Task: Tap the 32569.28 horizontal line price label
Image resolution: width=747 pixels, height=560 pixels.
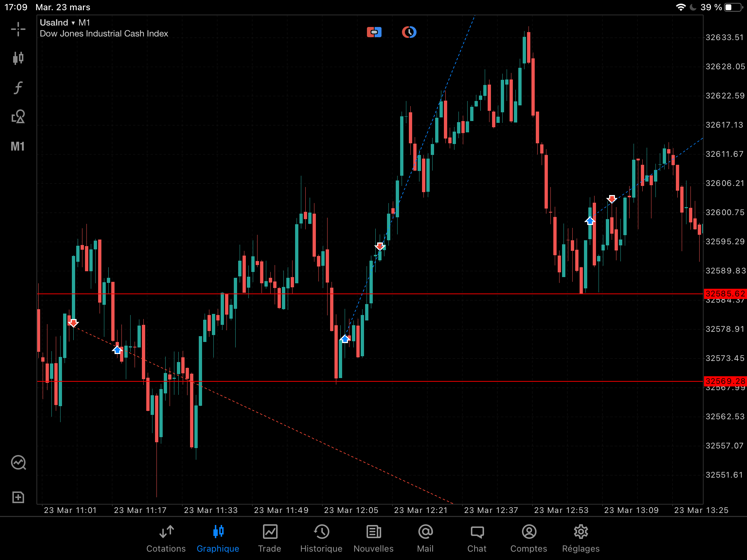Action: click(x=725, y=381)
